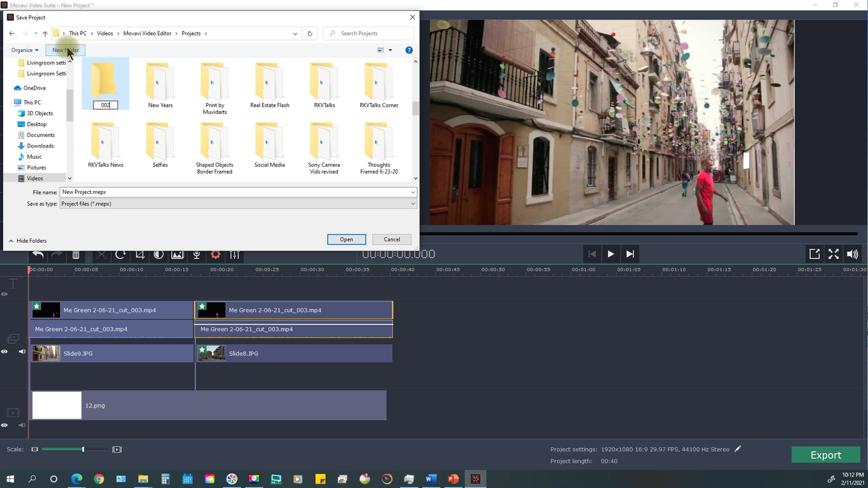This screenshot has width=868, height=488.
Task: Adjust the timeline Scale slider handle
Action: pyautogui.click(x=83, y=449)
